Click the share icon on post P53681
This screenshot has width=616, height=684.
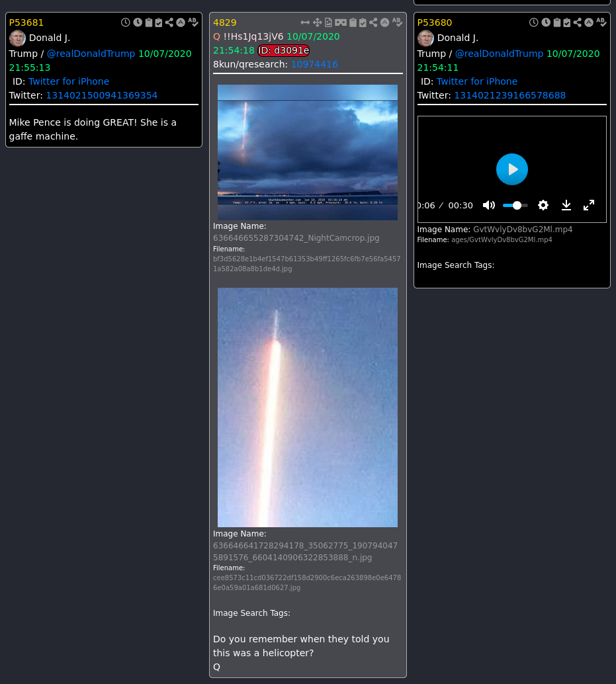click(169, 22)
